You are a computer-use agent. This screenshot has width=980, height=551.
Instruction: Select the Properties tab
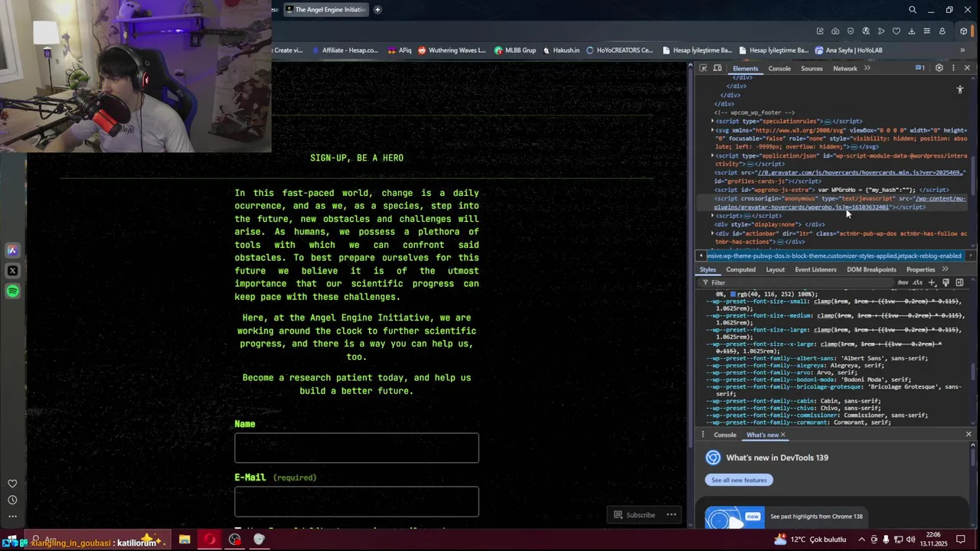[920, 269]
